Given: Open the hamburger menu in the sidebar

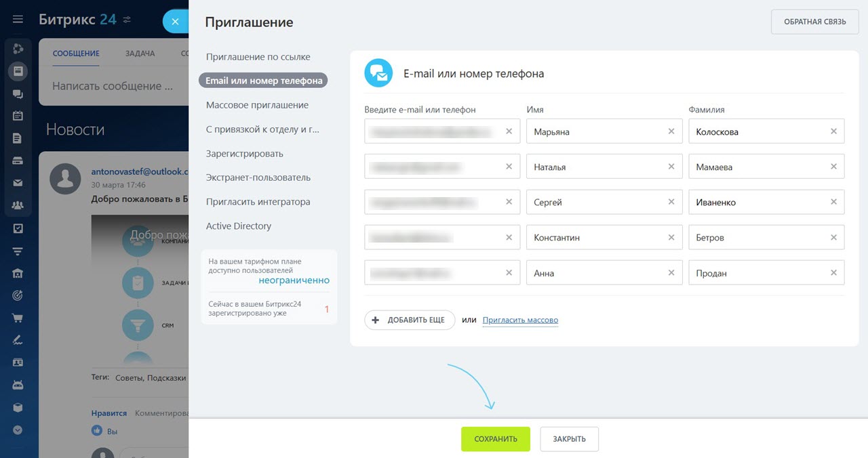Looking at the screenshot, I should [x=18, y=20].
